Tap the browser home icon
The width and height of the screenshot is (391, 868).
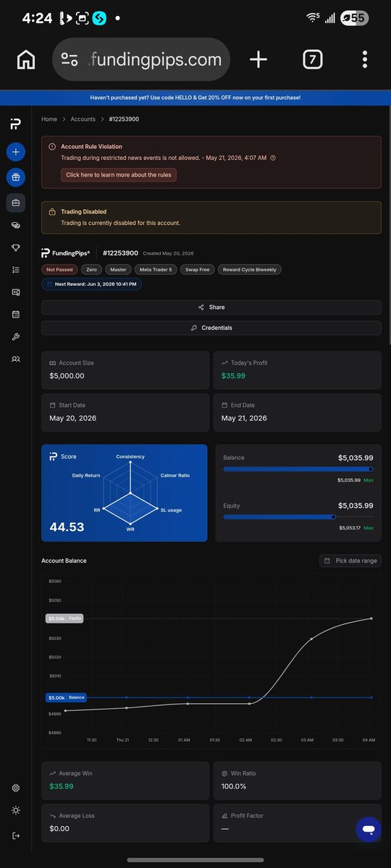pos(26,60)
